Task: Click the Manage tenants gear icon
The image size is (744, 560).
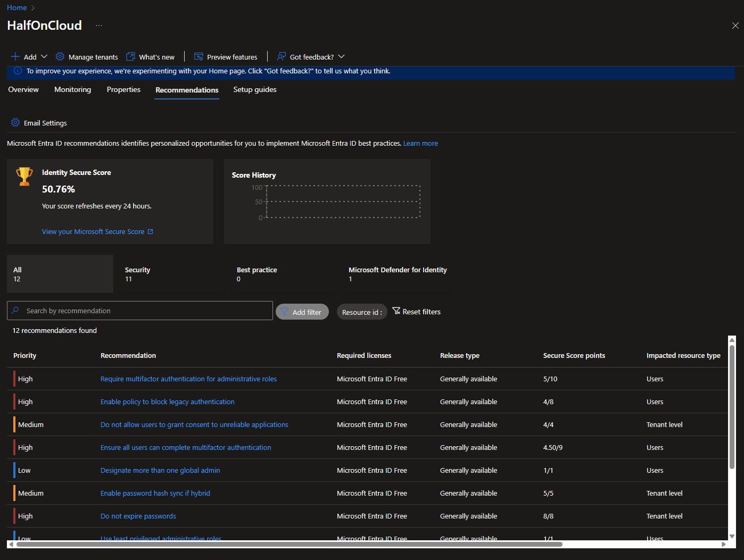Action: (60, 57)
